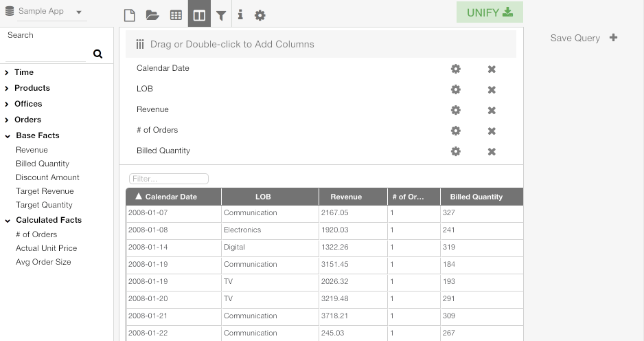Select Billed Quantity under Base Facts
This screenshot has height=341, width=644.
[43, 164]
